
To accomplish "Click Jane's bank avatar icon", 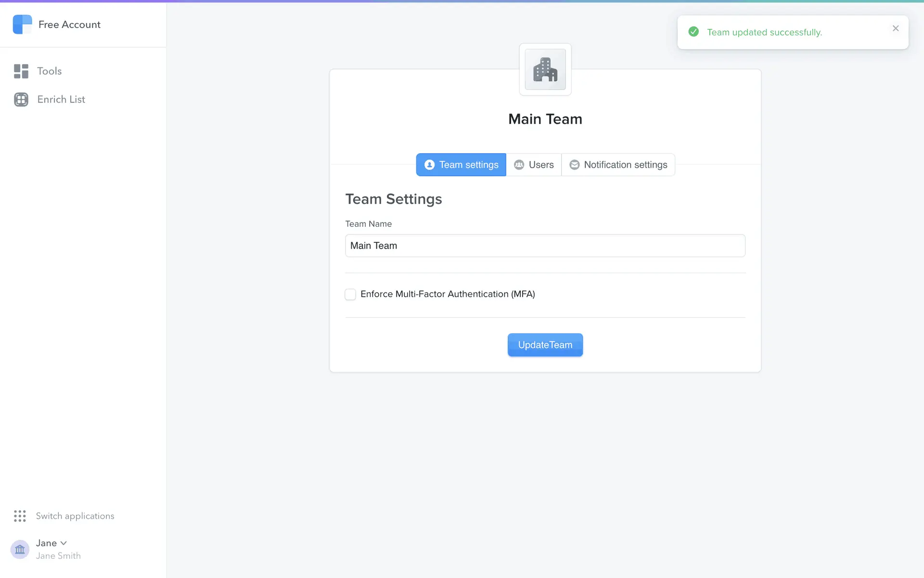I will (x=20, y=549).
